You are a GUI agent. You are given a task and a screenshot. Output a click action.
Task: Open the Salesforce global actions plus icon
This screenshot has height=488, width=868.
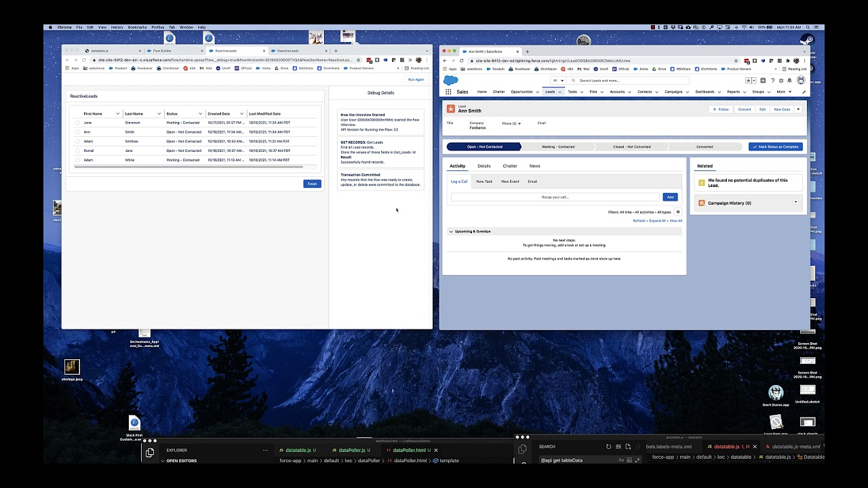(x=764, y=81)
